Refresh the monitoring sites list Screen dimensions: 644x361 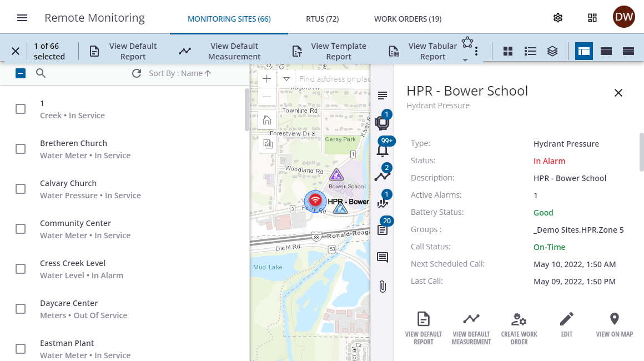click(x=137, y=73)
